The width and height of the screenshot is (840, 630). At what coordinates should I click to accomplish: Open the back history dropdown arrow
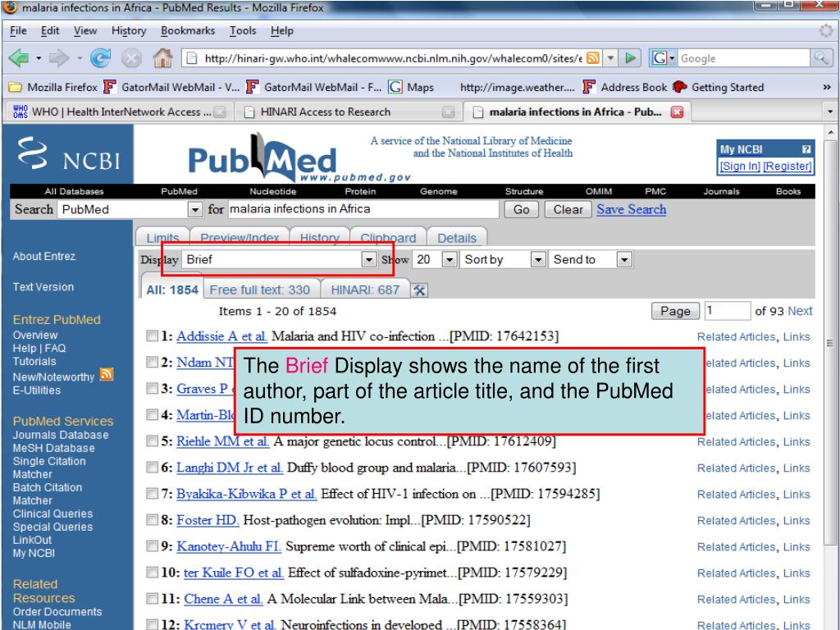[x=39, y=58]
